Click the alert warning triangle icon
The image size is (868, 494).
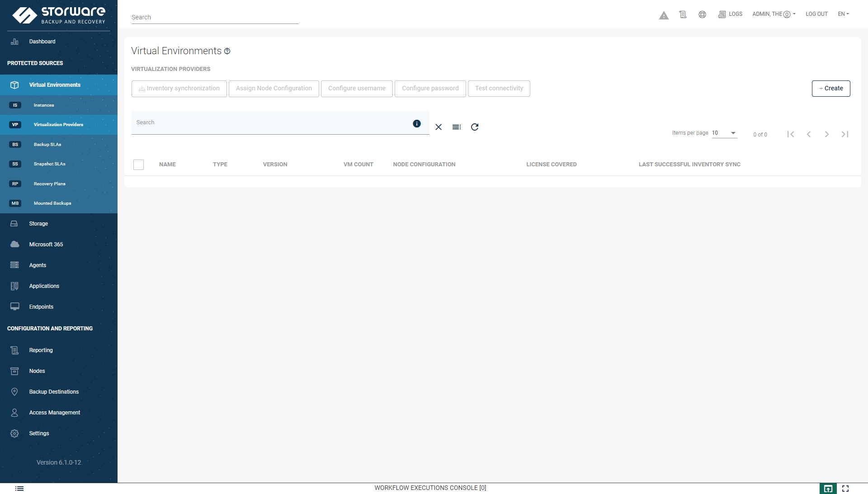click(x=664, y=16)
